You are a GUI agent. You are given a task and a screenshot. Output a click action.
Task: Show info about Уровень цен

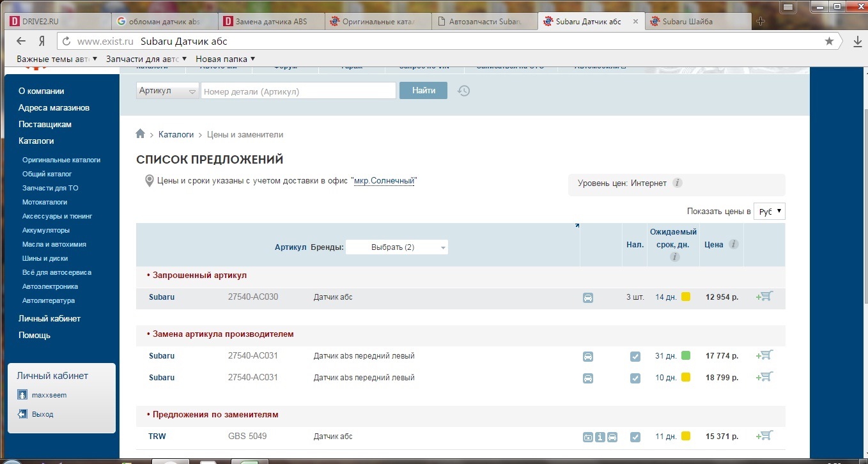[678, 183]
